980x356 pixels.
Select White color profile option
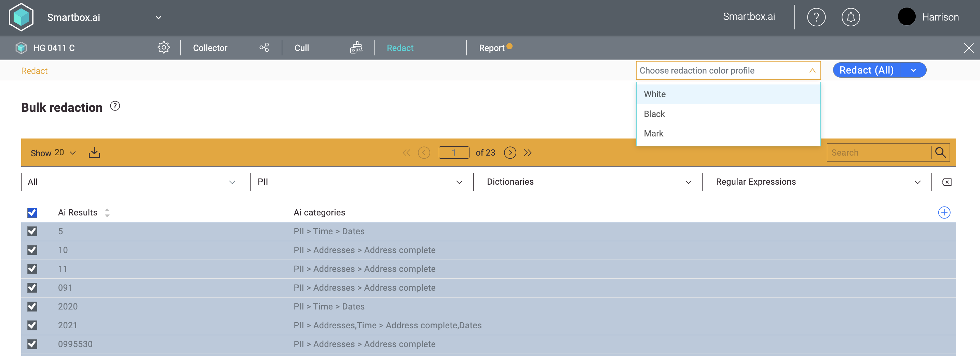coord(728,94)
